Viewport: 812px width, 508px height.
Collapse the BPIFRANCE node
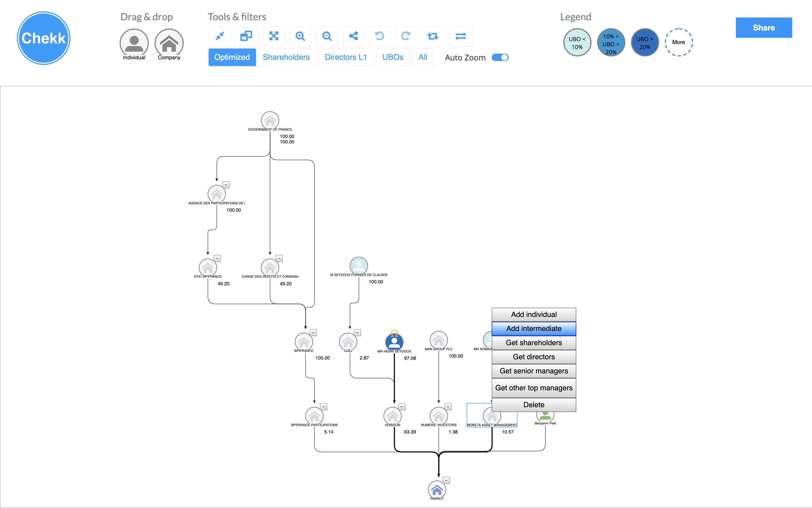pyautogui.click(x=313, y=333)
